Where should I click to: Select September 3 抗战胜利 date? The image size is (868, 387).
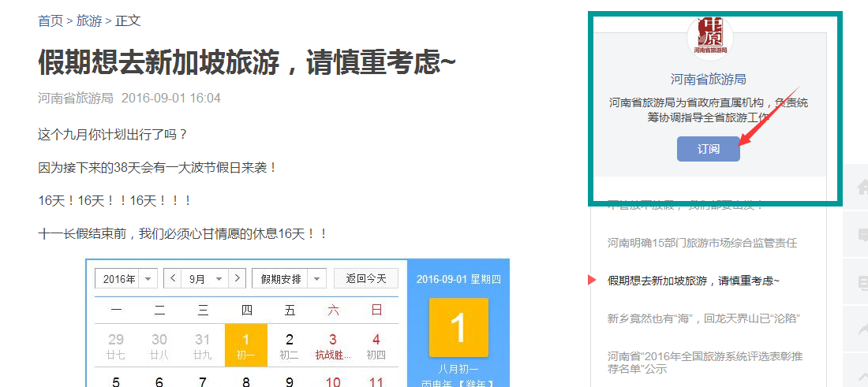[x=332, y=345]
